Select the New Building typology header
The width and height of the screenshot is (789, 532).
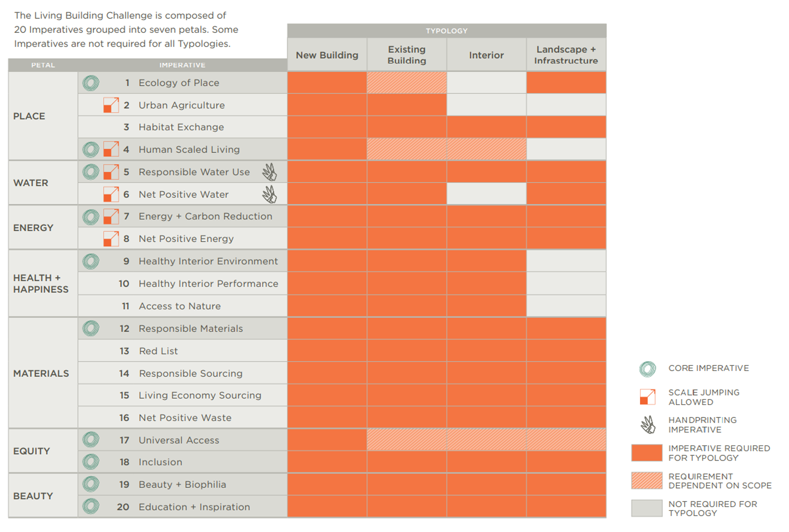[x=327, y=55]
